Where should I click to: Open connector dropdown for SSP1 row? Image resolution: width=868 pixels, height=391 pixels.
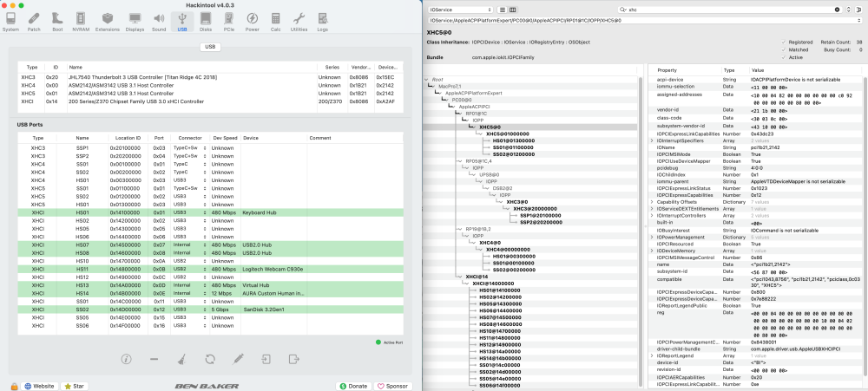click(x=188, y=148)
